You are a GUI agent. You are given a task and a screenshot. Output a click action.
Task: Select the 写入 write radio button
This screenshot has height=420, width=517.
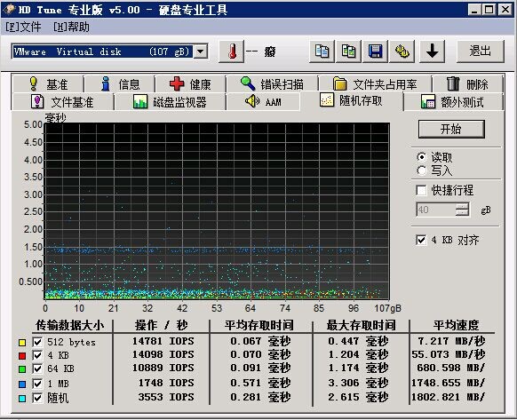421,170
